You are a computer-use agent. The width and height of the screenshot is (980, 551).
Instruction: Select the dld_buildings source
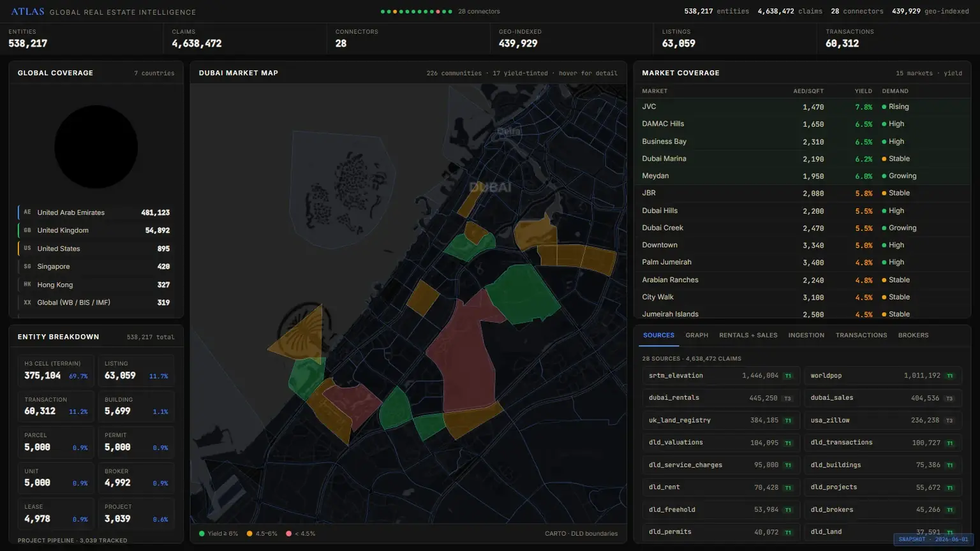click(883, 465)
